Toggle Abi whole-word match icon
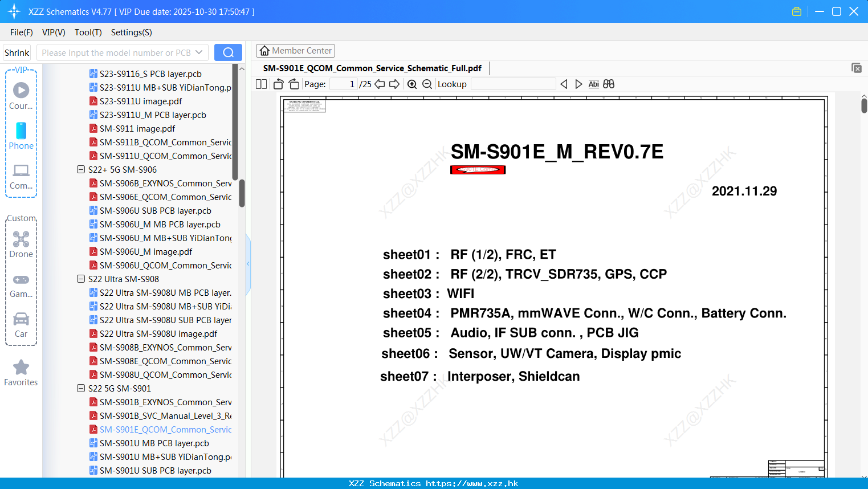 tap(594, 84)
